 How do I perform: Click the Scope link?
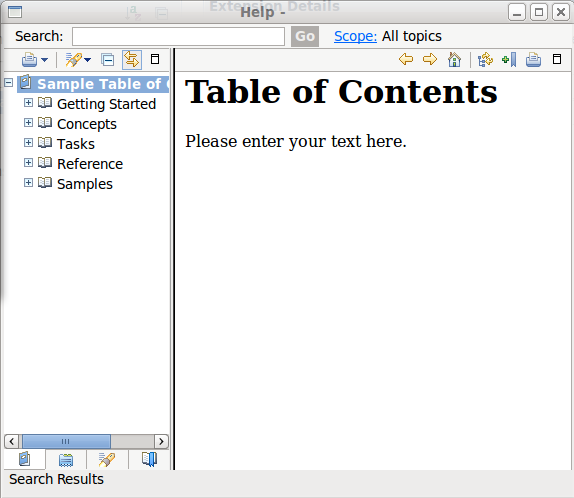click(355, 36)
